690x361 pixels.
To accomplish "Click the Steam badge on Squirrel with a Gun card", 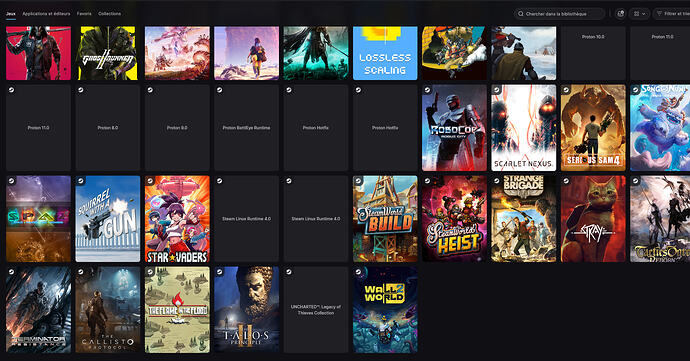I will 81,180.
